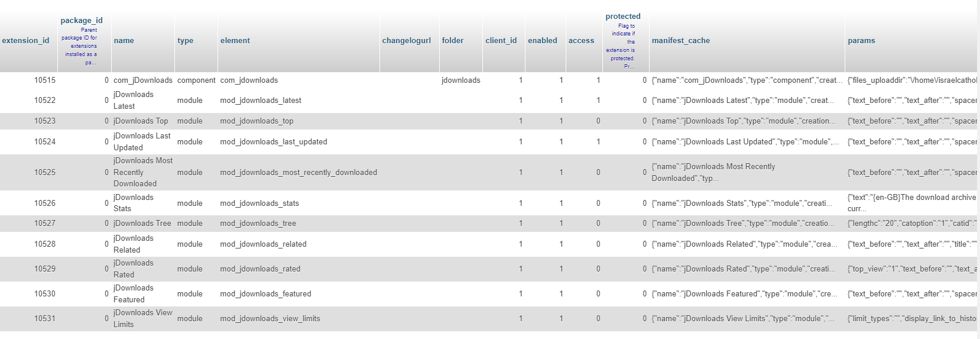Click the name column header
The height and width of the screenshot is (339, 980).
pyautogui.click(x=124, y=40)
